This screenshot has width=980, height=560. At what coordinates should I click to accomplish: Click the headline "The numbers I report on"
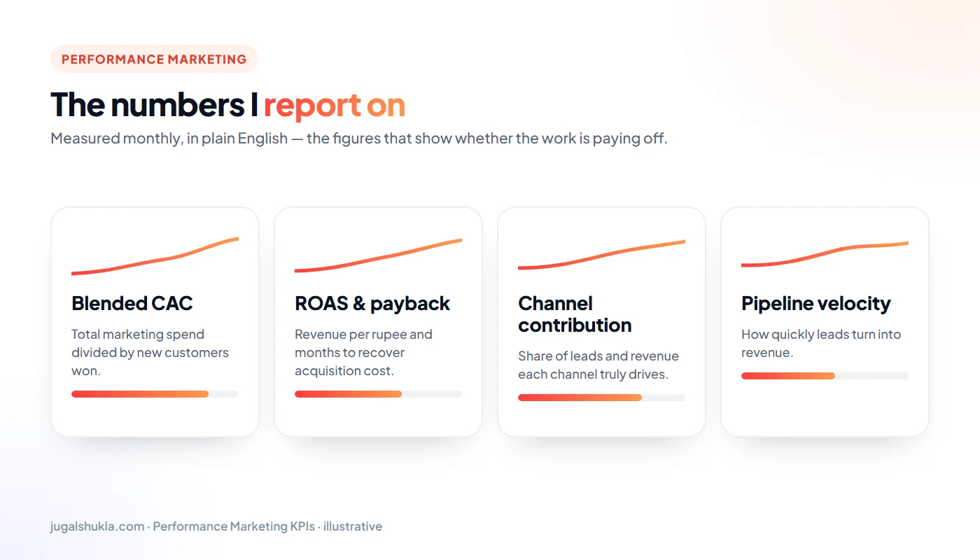coord(228,104)
